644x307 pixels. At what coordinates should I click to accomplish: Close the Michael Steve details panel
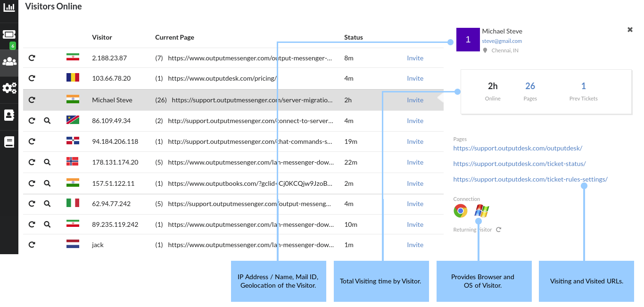[x=630, y=30]
